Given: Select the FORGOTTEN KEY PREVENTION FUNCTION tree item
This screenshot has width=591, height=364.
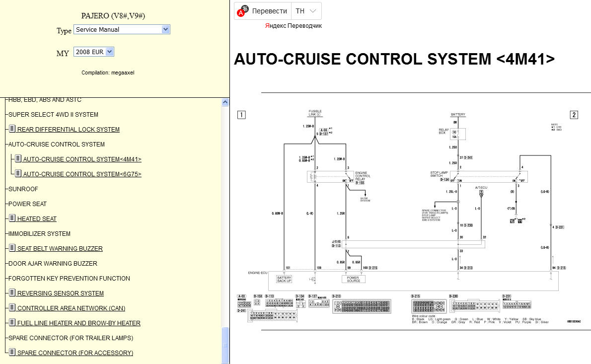Looking at the screenshot, I should point(69,279).
